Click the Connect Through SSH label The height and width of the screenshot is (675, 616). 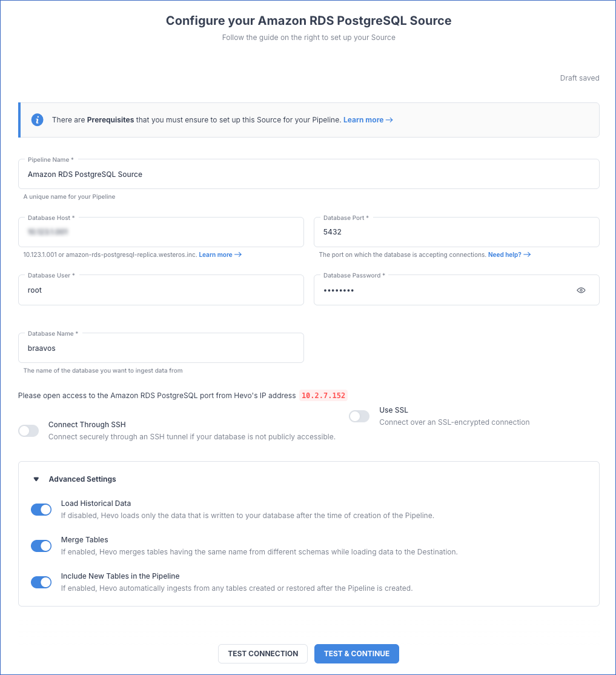87,425
